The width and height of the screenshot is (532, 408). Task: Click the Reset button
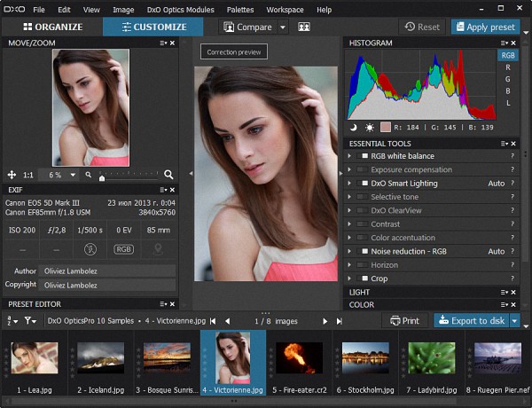[x=421, y=27]
